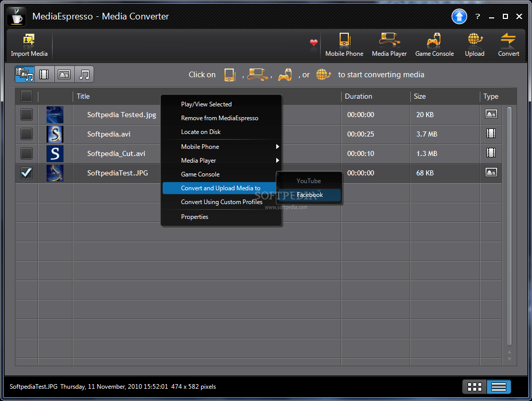Check the Softpedia_Cut.avi checkbox

coord(27,153)
